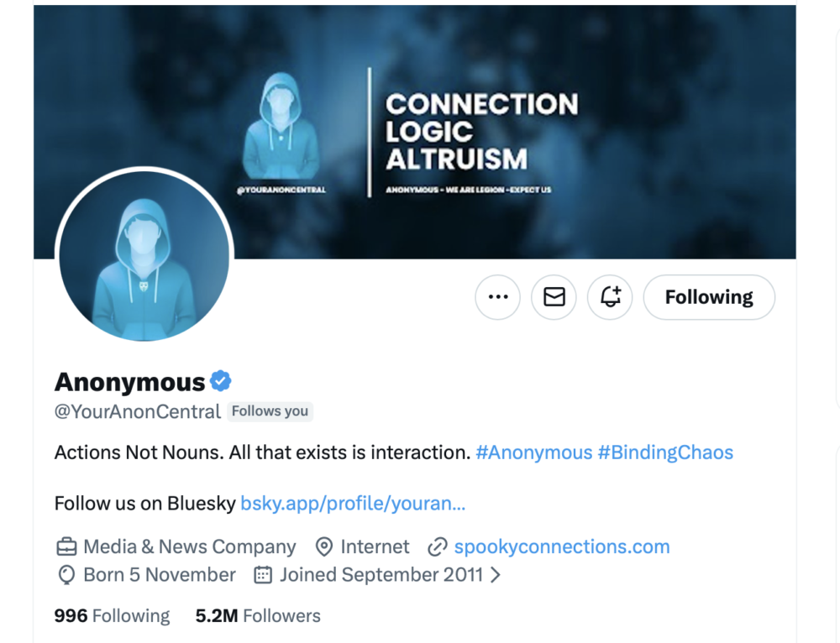Open the Bluesky profile link
This screenshot has width=840, height=643.
click(x=353, y=504)
